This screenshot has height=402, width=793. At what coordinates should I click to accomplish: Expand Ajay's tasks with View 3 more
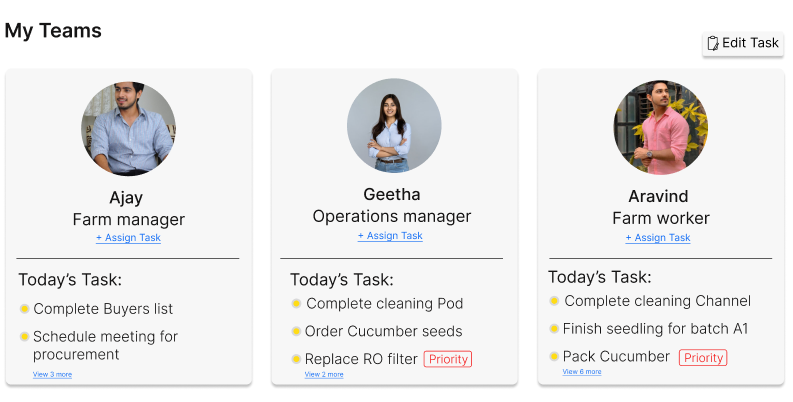tap(52, 375)
